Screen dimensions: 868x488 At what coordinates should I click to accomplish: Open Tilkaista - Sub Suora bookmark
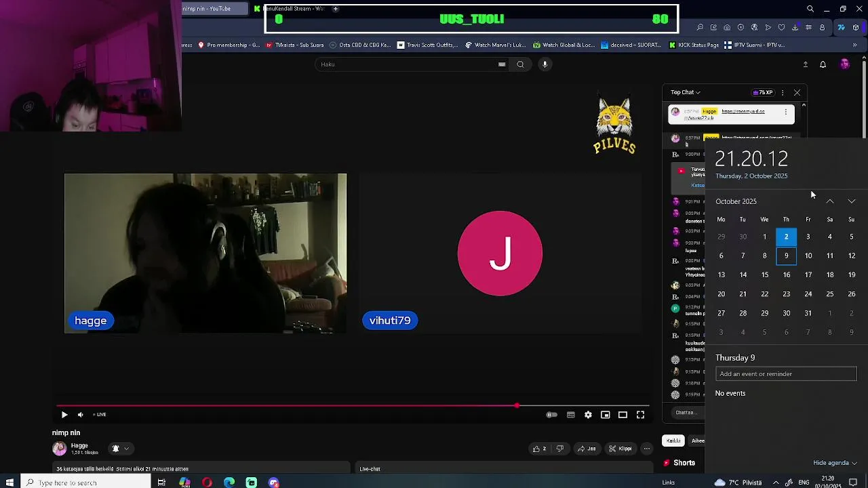tap(295, 45)
